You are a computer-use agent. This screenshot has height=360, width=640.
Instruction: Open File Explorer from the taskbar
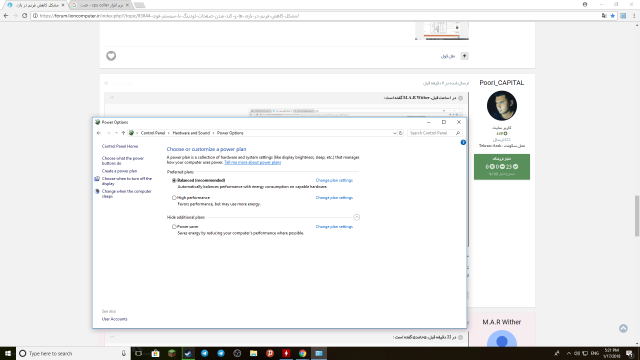pos(253,353)
